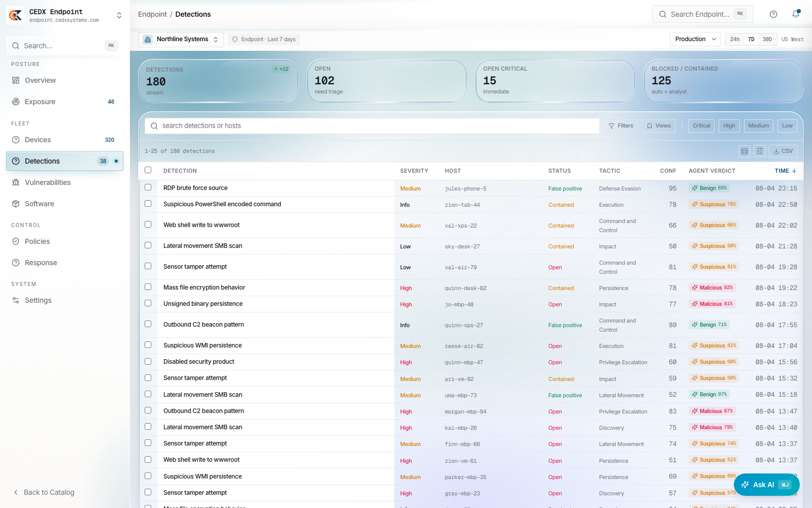Click sidebar search magnifier icon
Screen dimensions: 812x508
(16, 46)
